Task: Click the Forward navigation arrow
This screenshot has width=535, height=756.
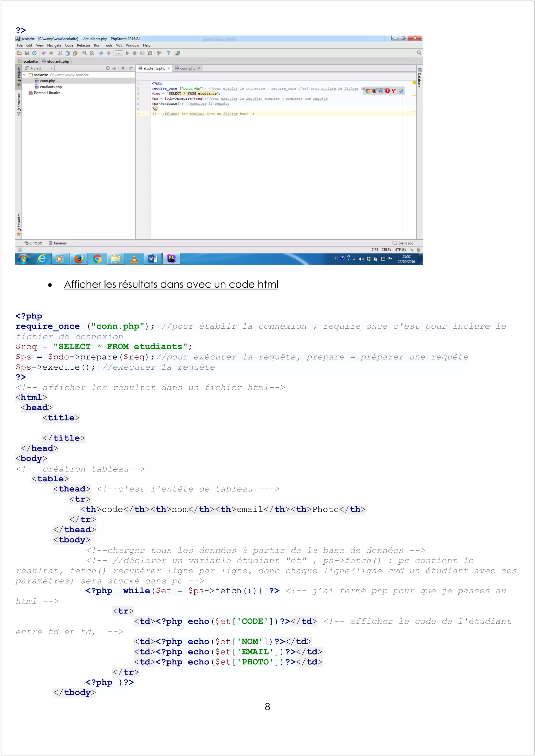Action: click(x=109, y=53)
